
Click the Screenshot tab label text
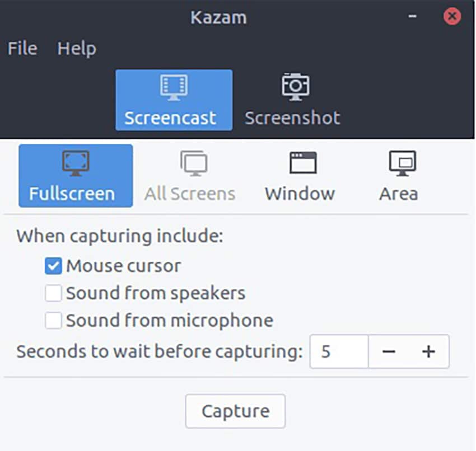[x=292, y=118]
